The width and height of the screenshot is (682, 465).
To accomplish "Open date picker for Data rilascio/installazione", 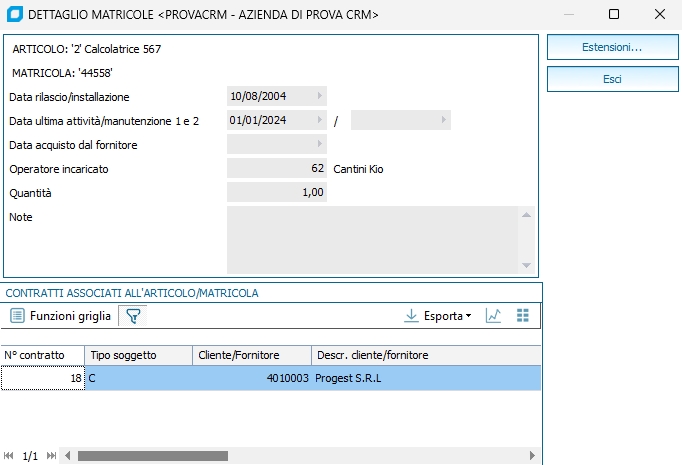I will 320,96.
